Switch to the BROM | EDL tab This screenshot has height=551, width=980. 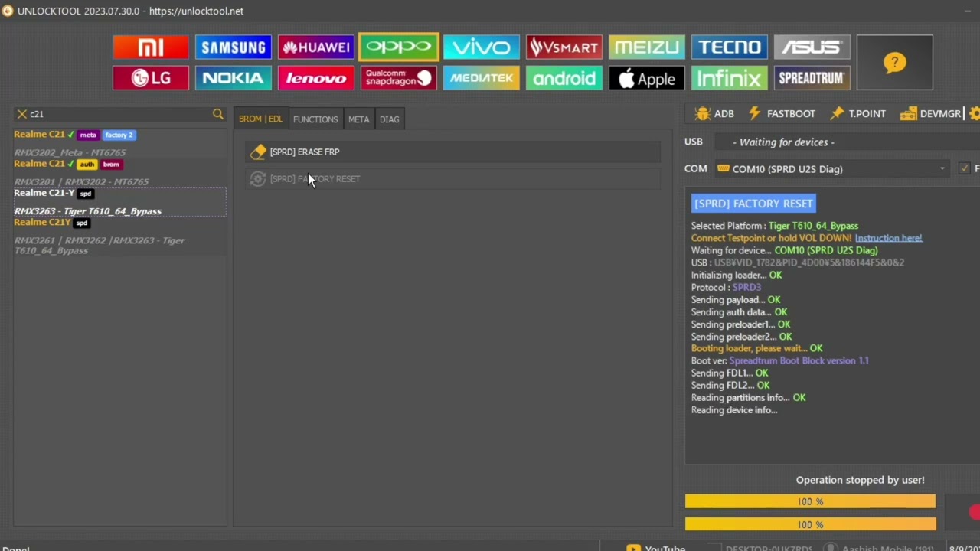click(260, 119)
